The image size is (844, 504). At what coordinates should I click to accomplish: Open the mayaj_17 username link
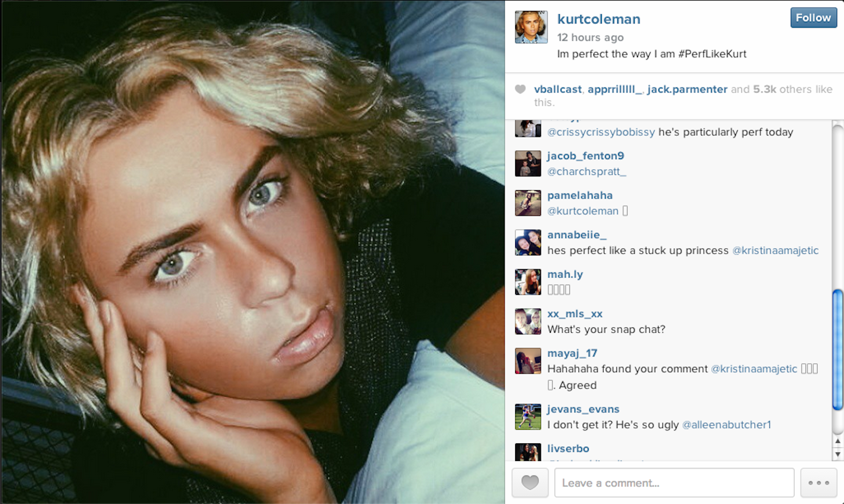[x=572, y=353]
